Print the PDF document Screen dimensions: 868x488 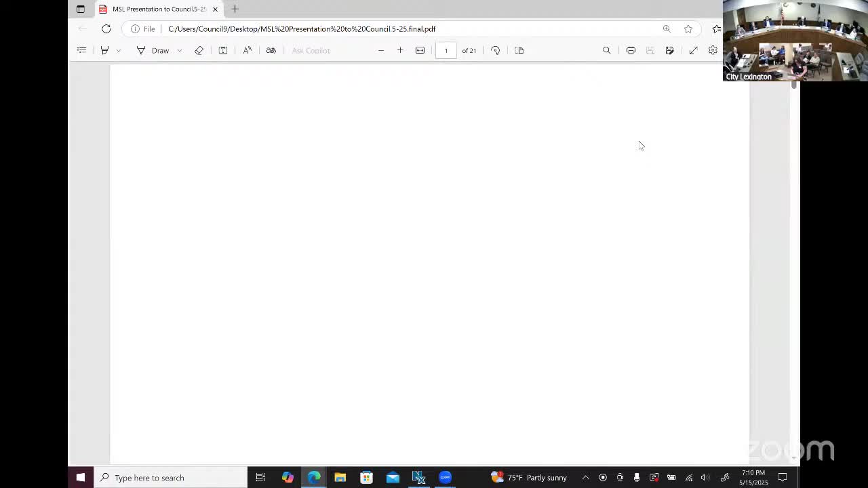(x=631, y=50)
